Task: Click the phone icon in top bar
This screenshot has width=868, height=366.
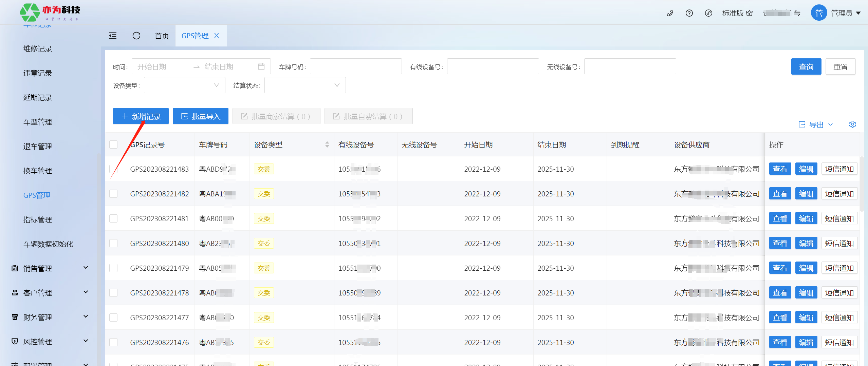Action: click(670, 13)
